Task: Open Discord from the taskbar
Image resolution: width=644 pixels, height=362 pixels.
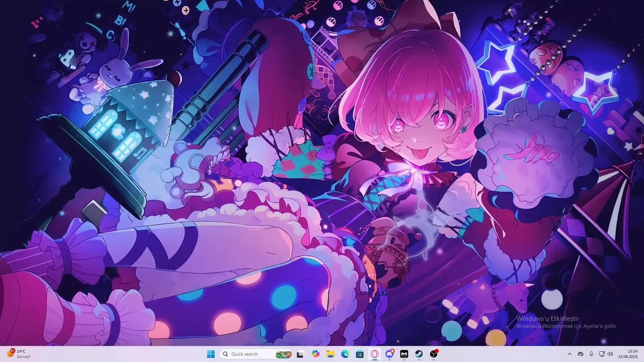Action: 389,354
